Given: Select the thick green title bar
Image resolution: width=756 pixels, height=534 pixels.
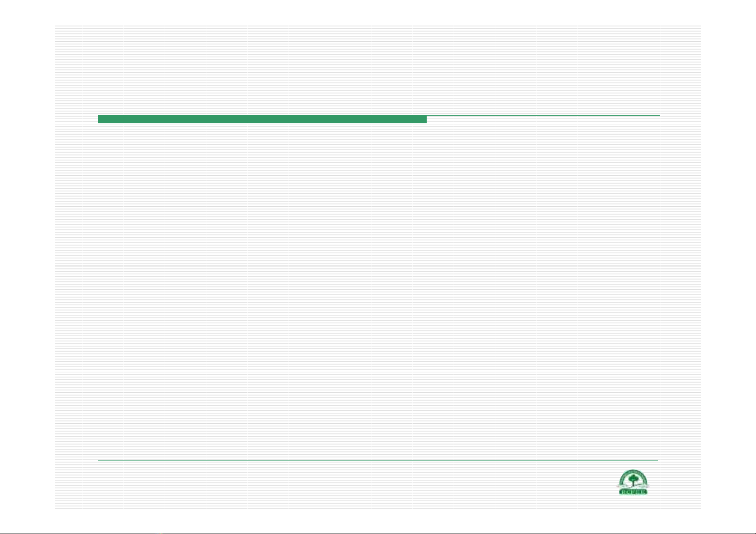Looking at the screenshot, I should click(x=262, y=119).
